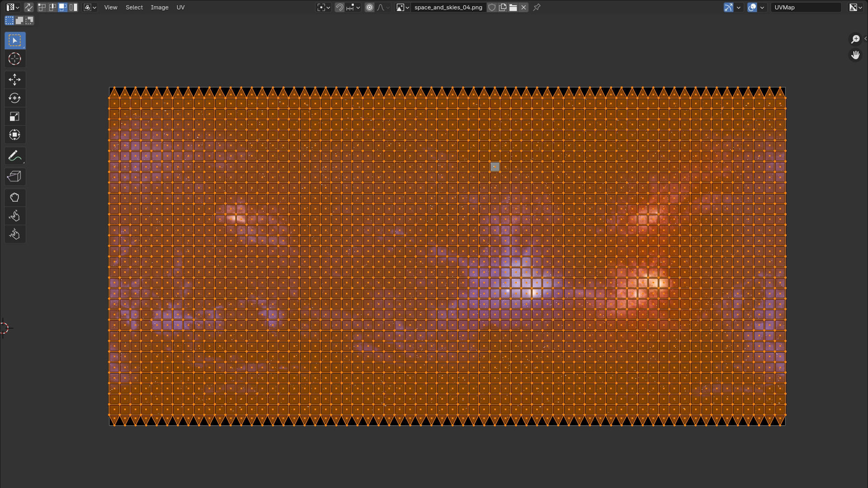The width and height of the screenshot is (868, 488).
Task: Toggle snapping magnet button
Action: point(340,7)
